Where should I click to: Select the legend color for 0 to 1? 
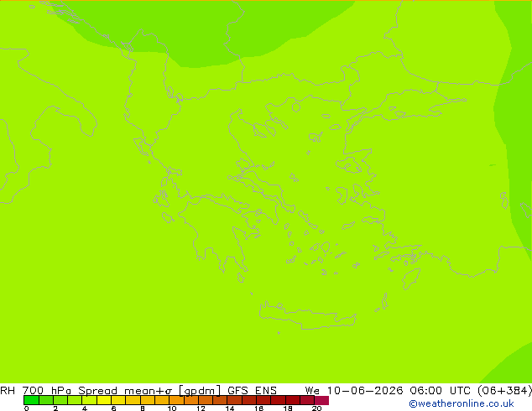pyautogui.click(x=31, y=400)
